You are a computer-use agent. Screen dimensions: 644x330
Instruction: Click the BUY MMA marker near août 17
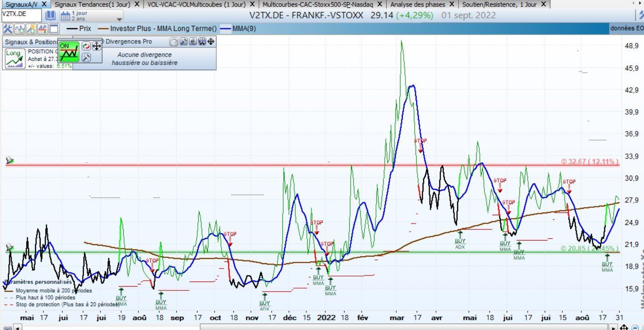pos(607,263)
